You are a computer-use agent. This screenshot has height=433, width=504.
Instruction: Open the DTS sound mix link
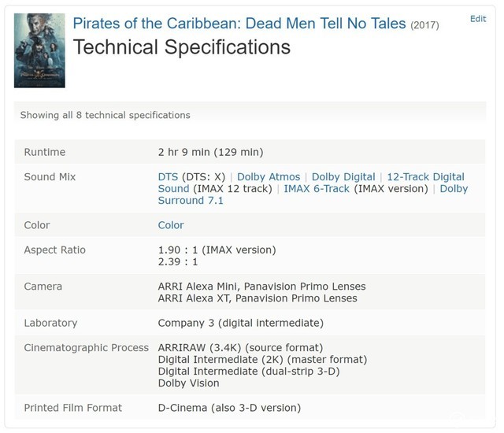pyautogui.click(x=168, y=177)
